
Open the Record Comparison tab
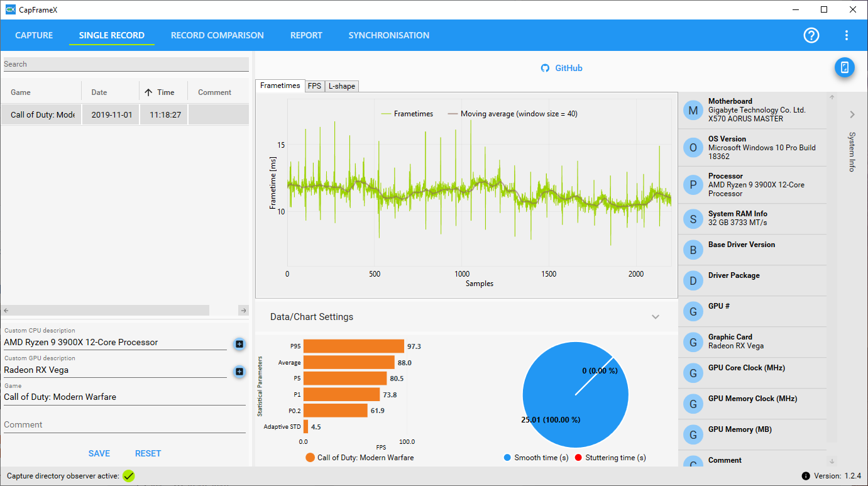click(217, 35)
